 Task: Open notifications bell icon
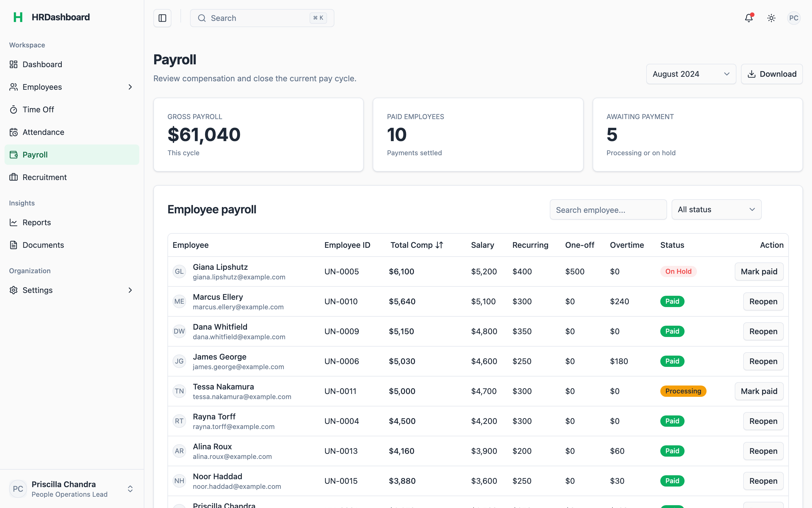749,18
